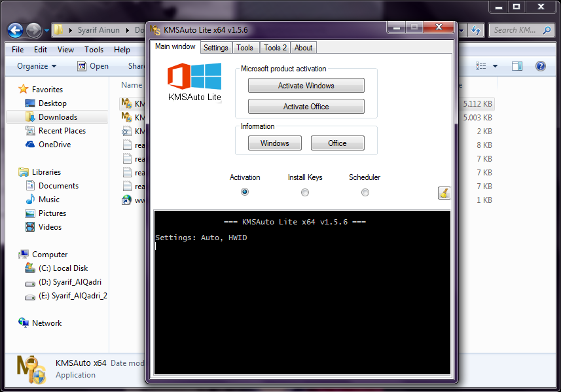Open the Tools menu in Explorer
Image resolution: width=561 pixels, height=392 pixels.
tap(94, 50)
